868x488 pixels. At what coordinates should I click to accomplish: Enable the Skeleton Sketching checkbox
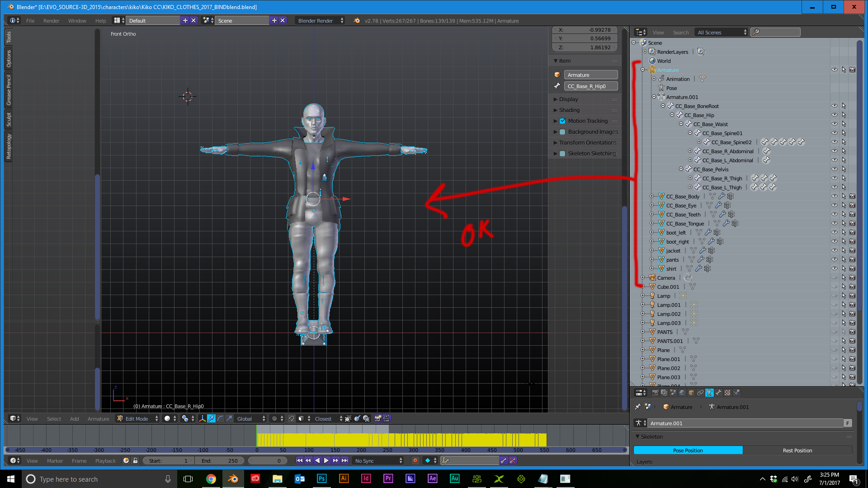coord(562,153)
